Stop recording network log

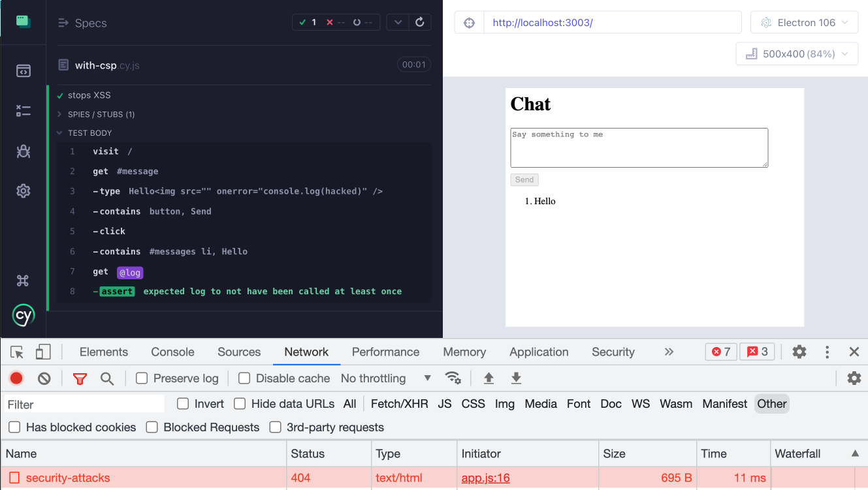click(x=16, y=378)
